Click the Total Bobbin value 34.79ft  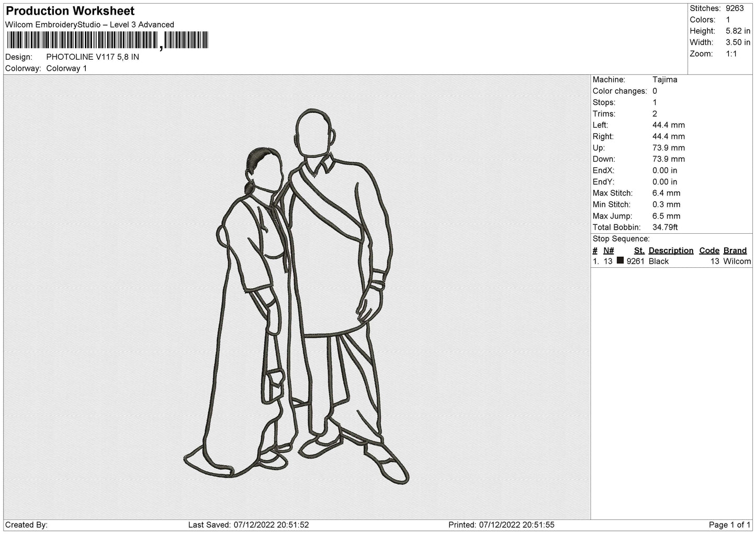[665, 228]
